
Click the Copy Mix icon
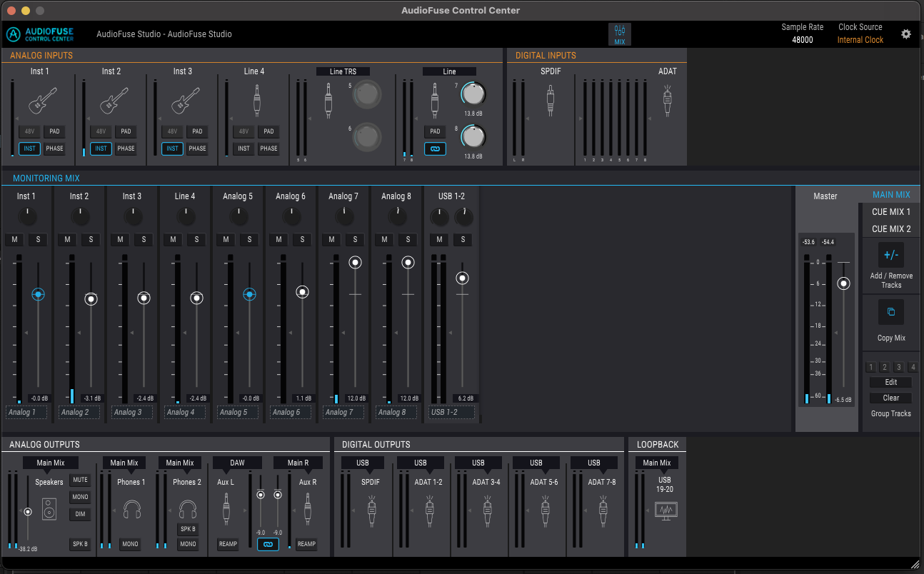(x=891, y=312)
